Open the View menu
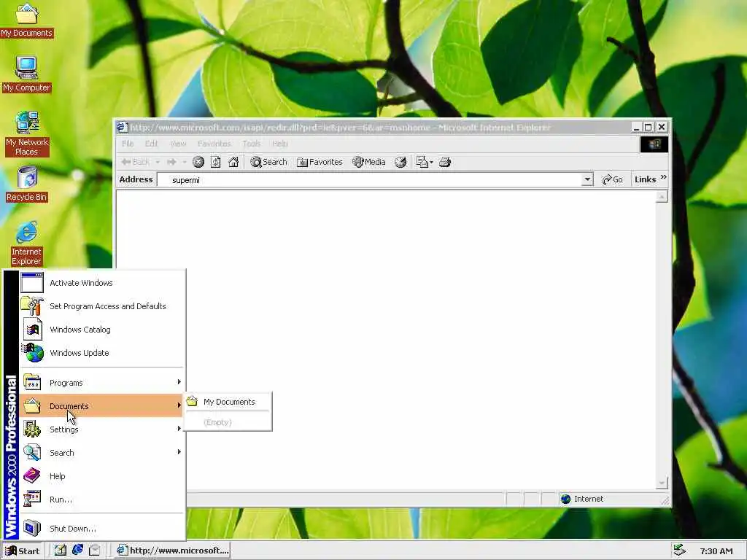The image size is (747, 560). coord(178,144)
